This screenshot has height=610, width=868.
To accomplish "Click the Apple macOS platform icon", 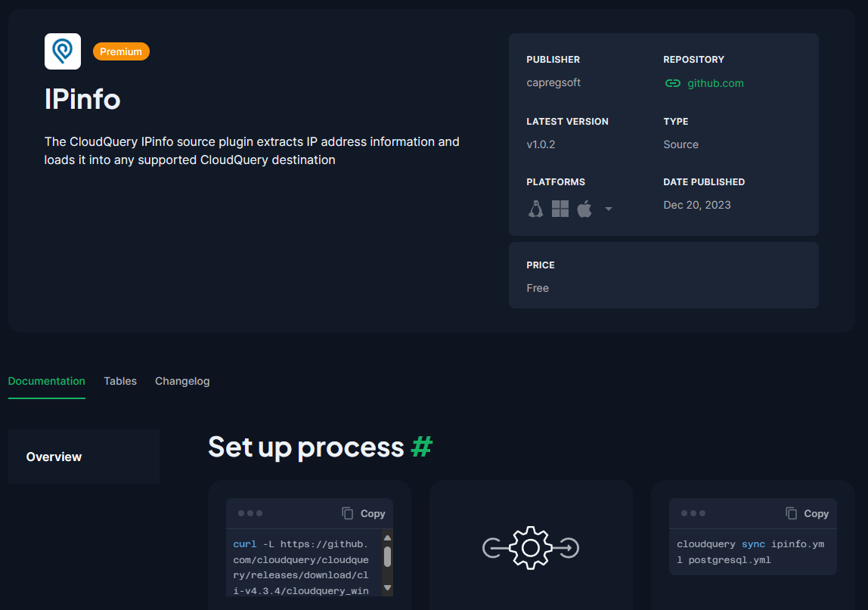I will tap(584, 209).
